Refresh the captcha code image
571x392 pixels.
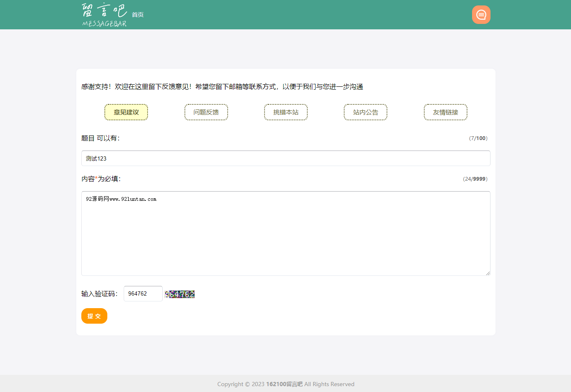click(x=179, y=294)
